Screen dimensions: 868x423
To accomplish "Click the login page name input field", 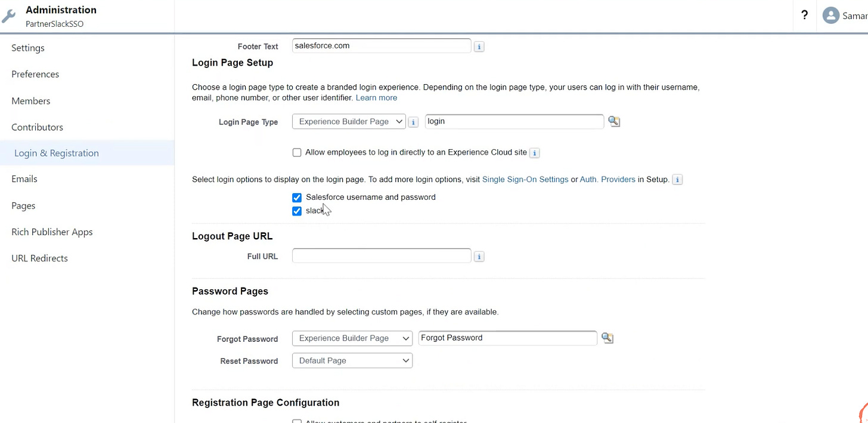I will click(514, 122).
